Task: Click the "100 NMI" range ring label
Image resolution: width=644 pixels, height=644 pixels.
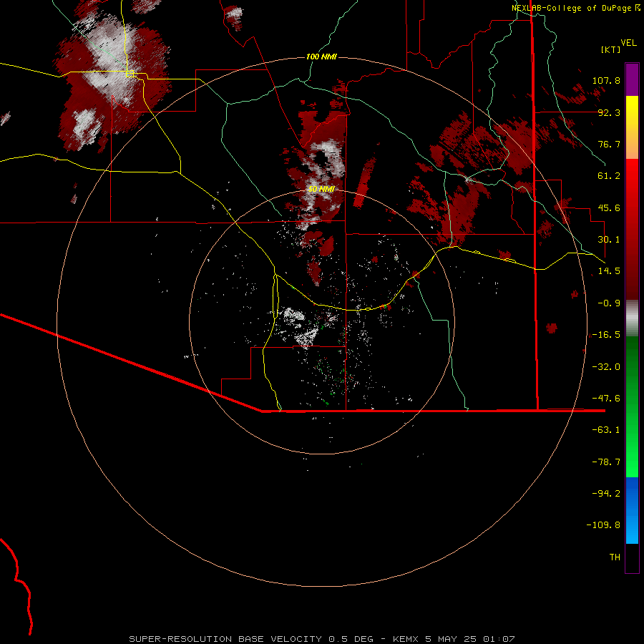Action: point(321,57)
